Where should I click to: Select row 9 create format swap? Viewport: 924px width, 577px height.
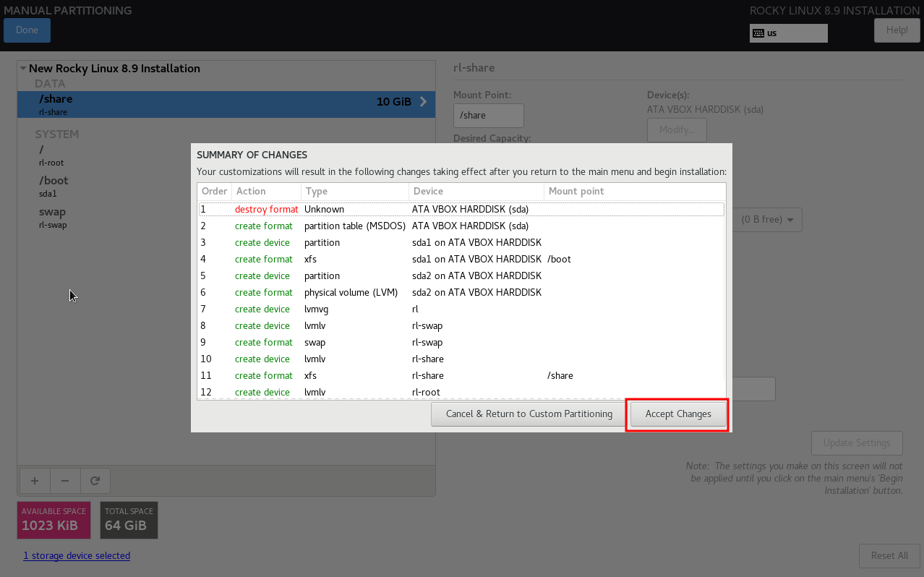click(461, 342)
